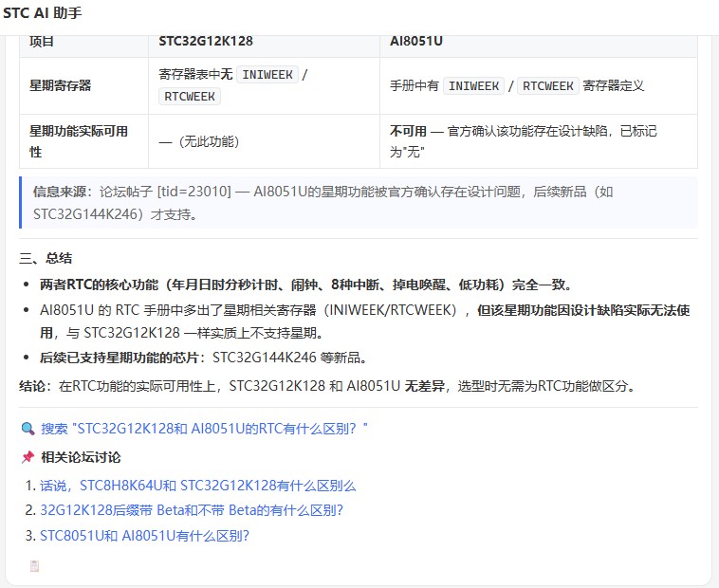Click the red pushpin icon beside 相关论坛讨论

tap(28, 457)
